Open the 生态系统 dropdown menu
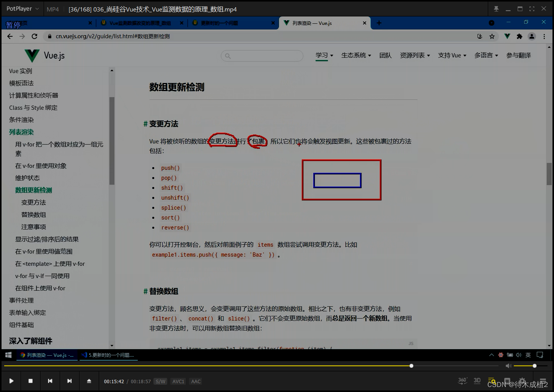Image resolution: width=554 pixels, height=392 pixels. [356, 55]
